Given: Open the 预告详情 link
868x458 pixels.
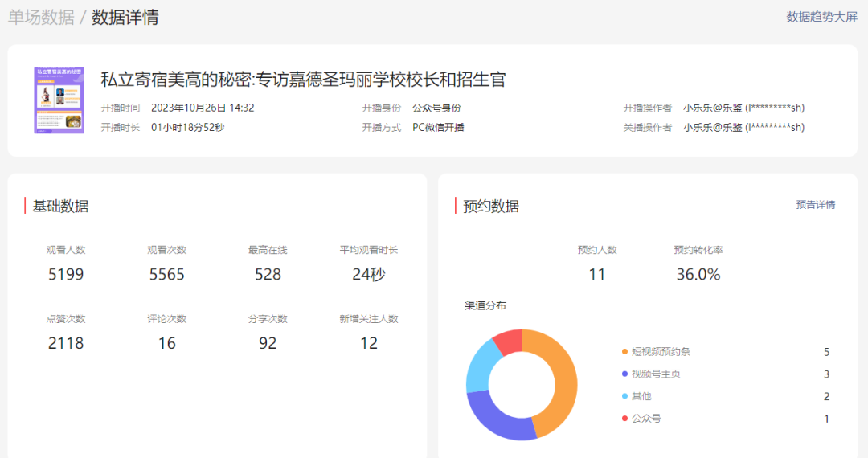Looking at the screenshot, I should click(816, 205).
